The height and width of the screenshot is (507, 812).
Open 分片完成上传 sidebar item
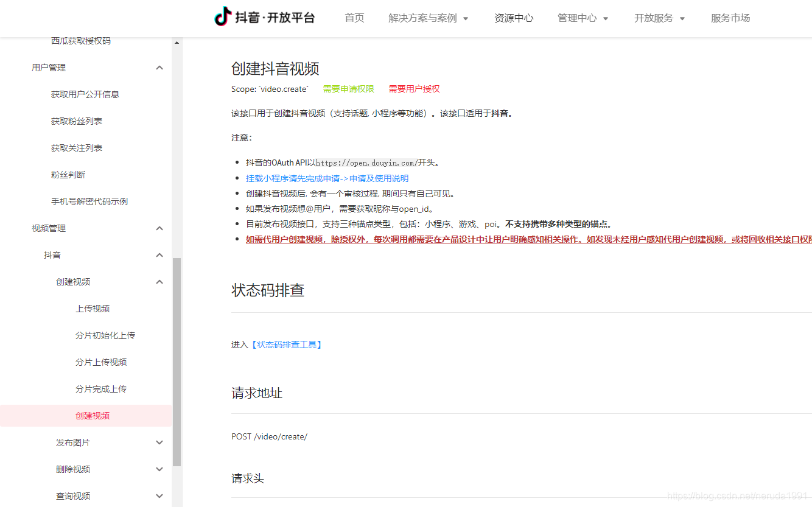101,389
